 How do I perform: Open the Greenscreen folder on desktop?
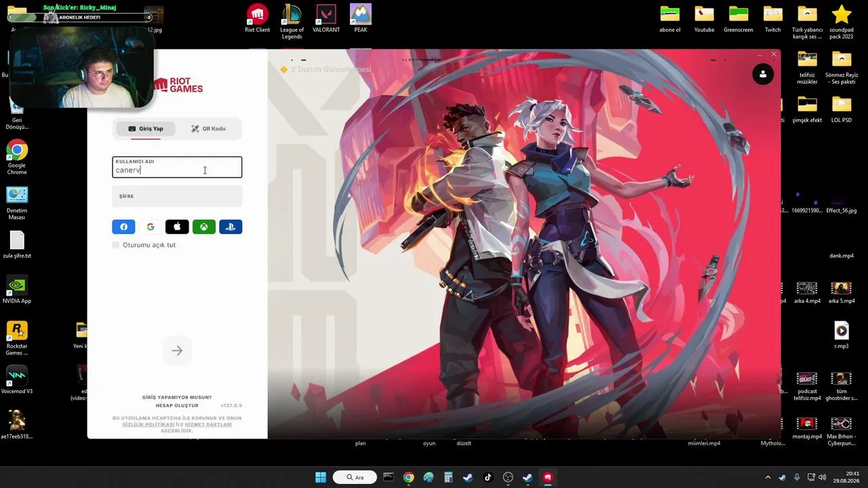tap(738, 18)
